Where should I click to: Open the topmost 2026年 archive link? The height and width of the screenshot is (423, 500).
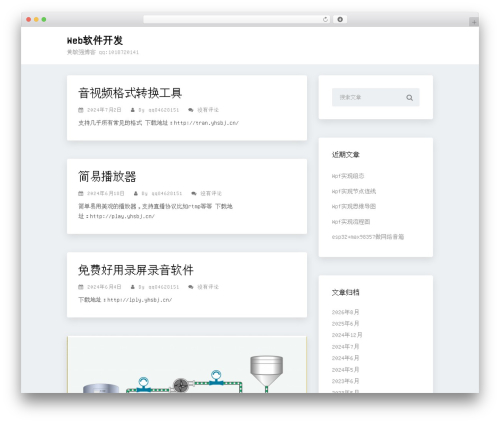tap(345, 312)
